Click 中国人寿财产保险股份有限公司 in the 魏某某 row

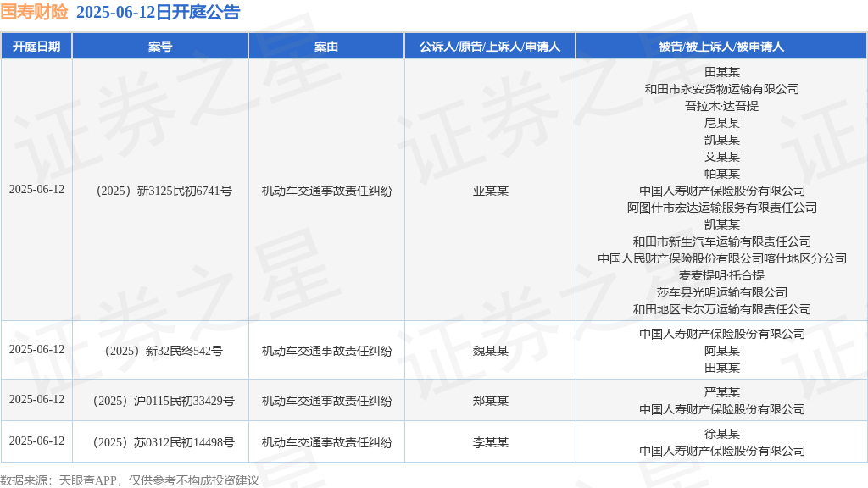pyautogui.click(x=722, y=334)
